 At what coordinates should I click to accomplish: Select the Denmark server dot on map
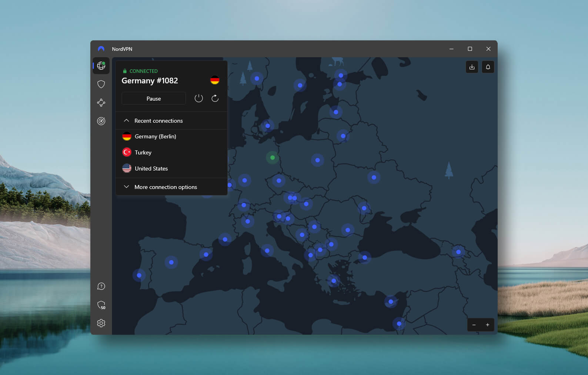[x=268, y=126]
